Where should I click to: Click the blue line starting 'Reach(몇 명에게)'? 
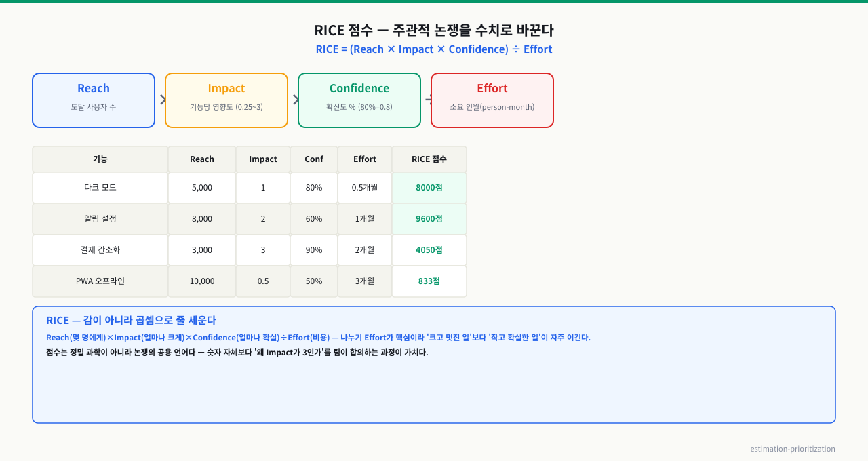(x=318, y=338)
